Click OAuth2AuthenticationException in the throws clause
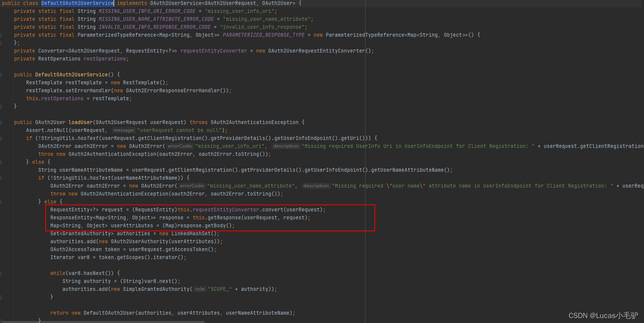Screen dimensions: 644x323 [255, 122]
